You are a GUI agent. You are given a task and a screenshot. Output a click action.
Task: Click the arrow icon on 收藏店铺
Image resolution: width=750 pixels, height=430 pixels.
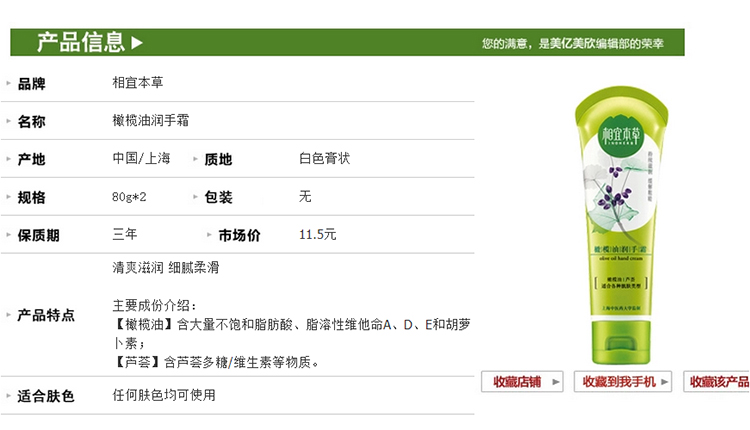[x=555, y=382]
